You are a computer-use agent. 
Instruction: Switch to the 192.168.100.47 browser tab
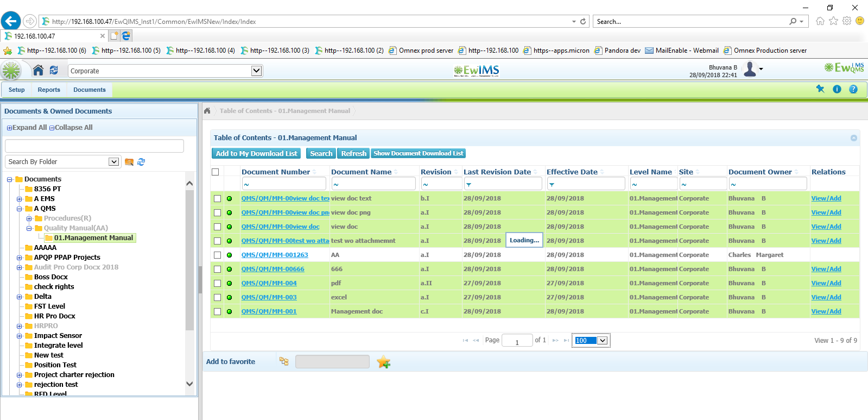click(54, 36)
